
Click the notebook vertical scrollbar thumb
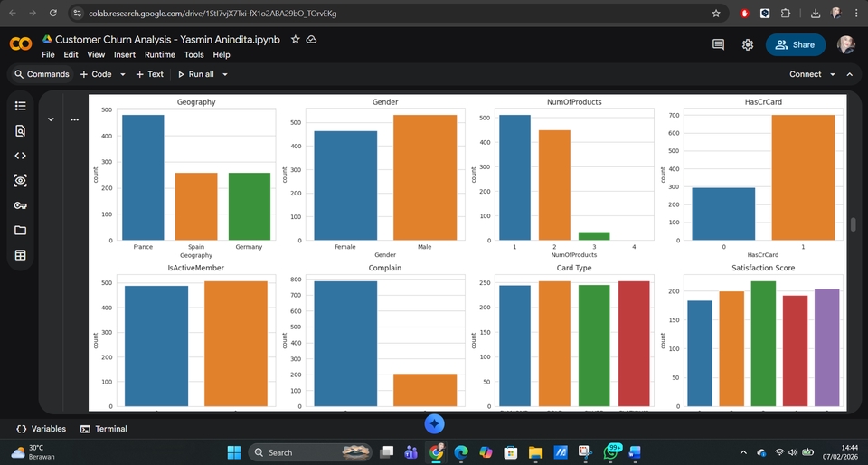[x=853, y=224]
